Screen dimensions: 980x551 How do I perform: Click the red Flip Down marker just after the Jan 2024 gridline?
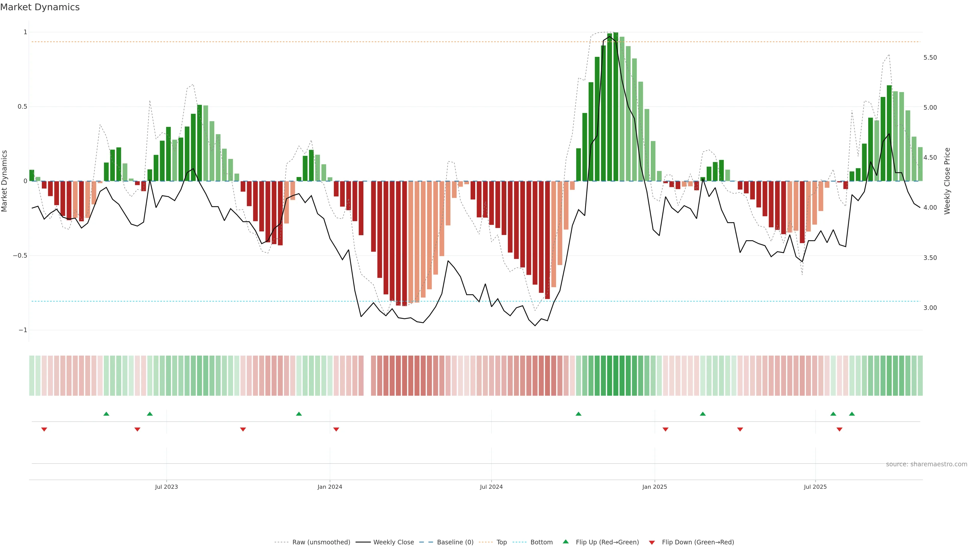click(336, 429)
